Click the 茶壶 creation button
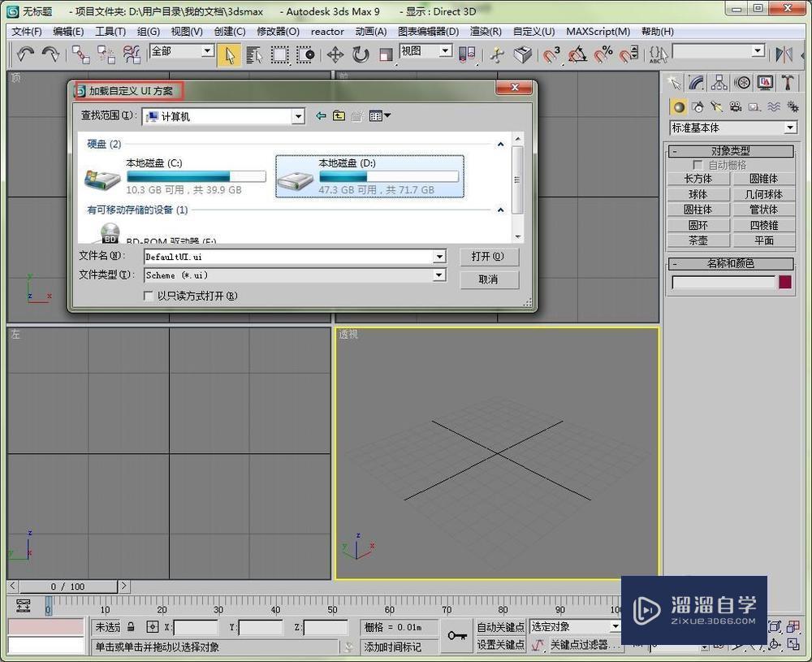 [698, 240]
